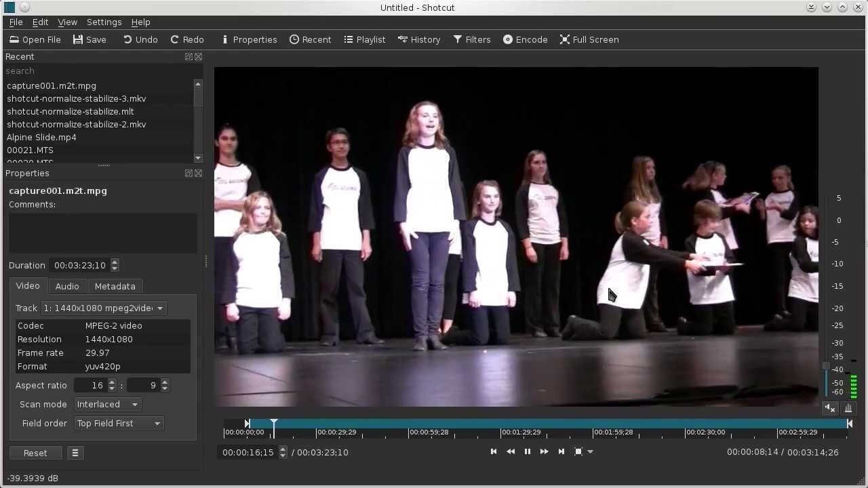
Task: Click the fast forward playback button
Action: tap(545, 451)
